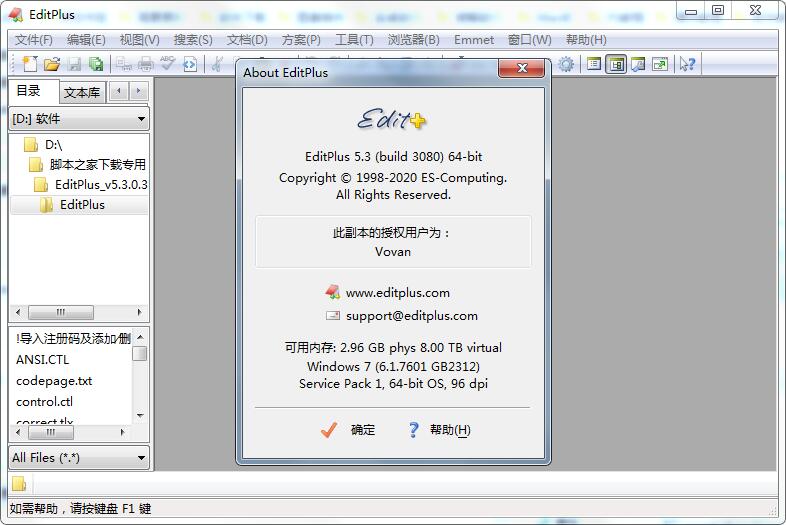Click the Cut scissors icon
The height and width of the screenshot is (525, 786).
[217, 64]
